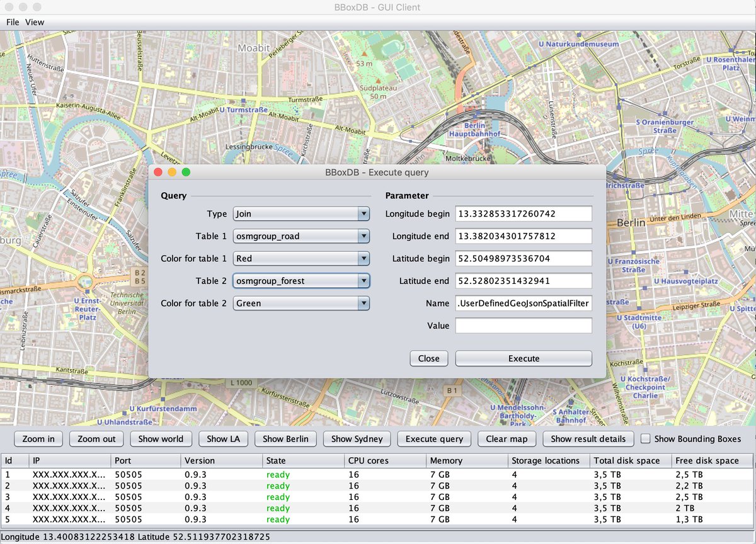Click the Zoom in button
Viewport: 756px width, 544px height.
tap(38, 439)
